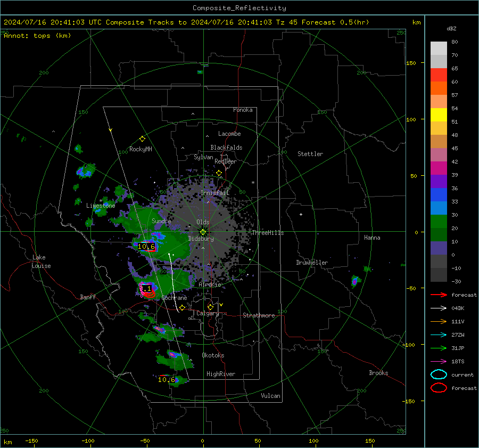Click the isolated storm cell south of Hanna
The image size is (479, 448).
click(354, 281)
